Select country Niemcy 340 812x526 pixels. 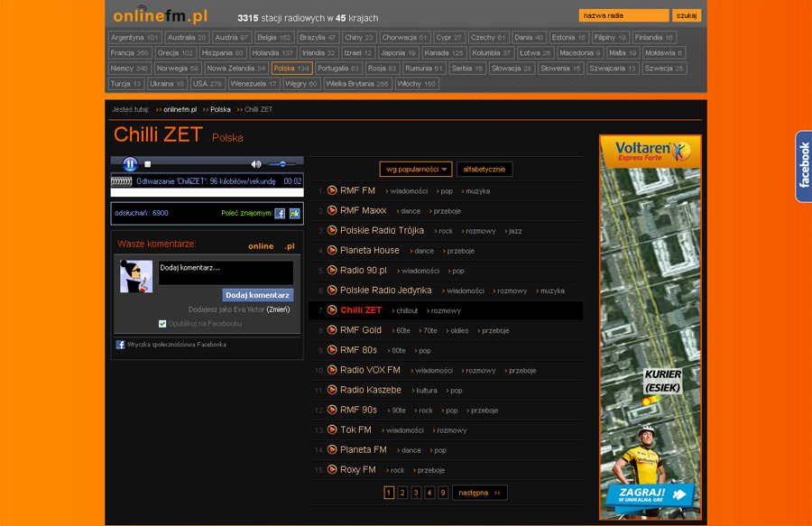[x=129, y=69]
